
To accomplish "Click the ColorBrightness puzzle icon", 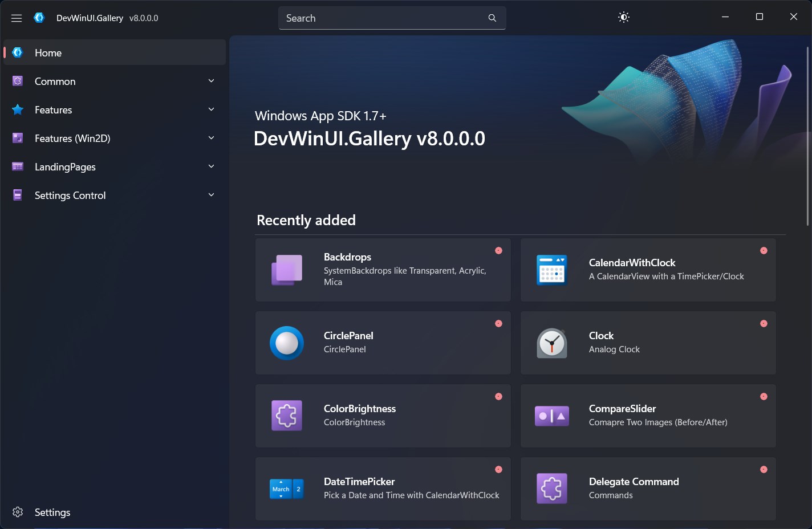I will [x=287, y=416].
